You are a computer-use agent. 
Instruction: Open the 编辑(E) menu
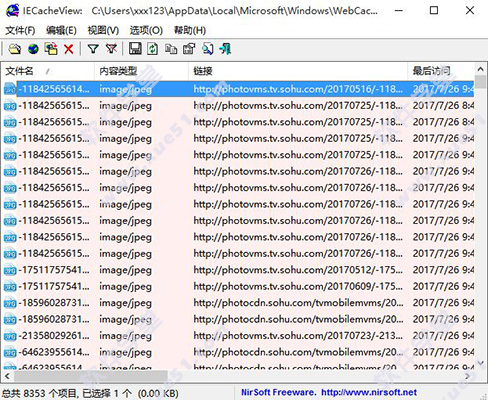coord(61,31)
